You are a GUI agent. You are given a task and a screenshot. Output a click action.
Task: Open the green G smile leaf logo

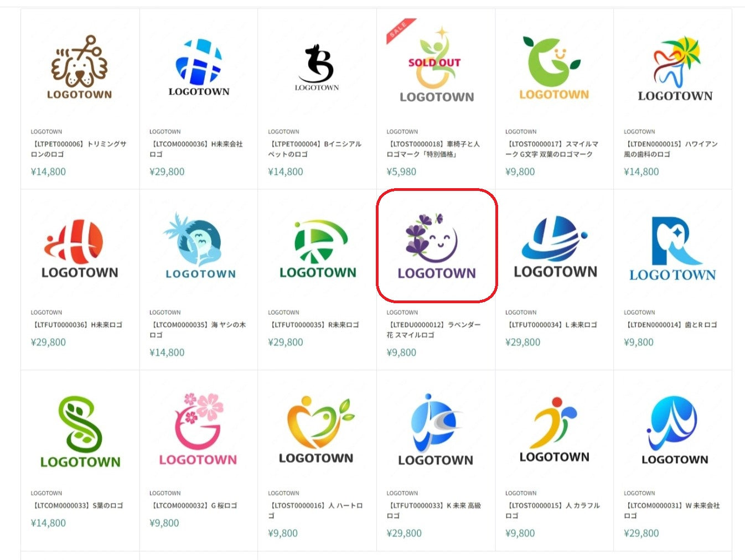pos(554,68)
